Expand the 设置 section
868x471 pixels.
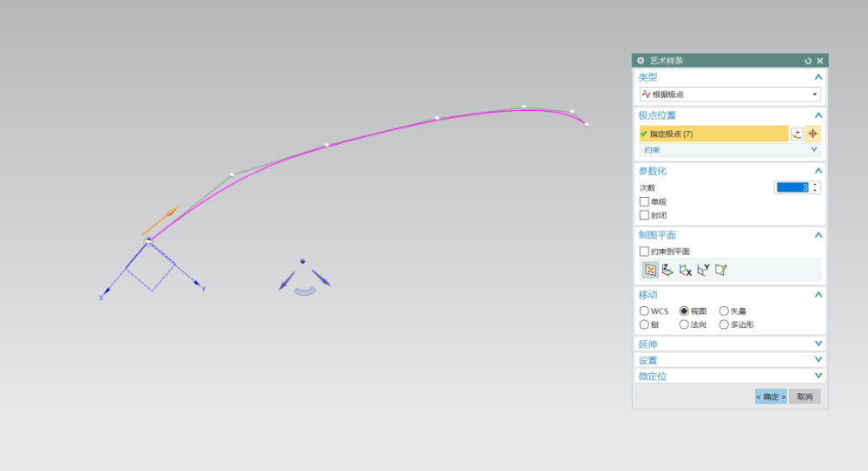[730, 360]
